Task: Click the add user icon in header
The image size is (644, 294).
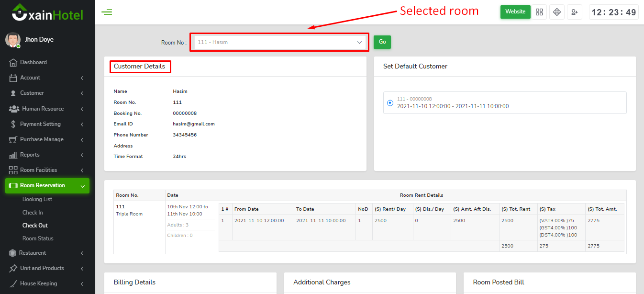Action: pyautogui.click(x=574, y=12)
